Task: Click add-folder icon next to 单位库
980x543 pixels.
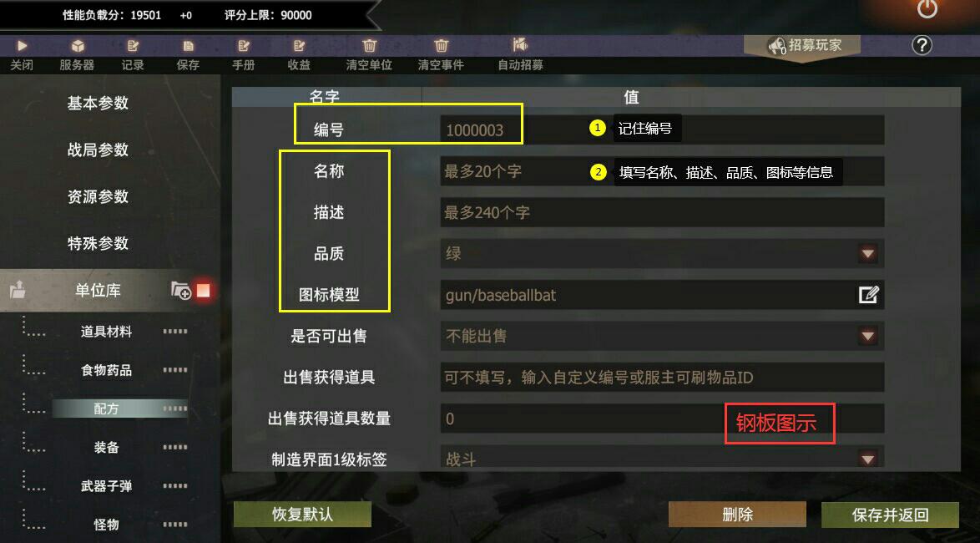Action: coord(180,290)
